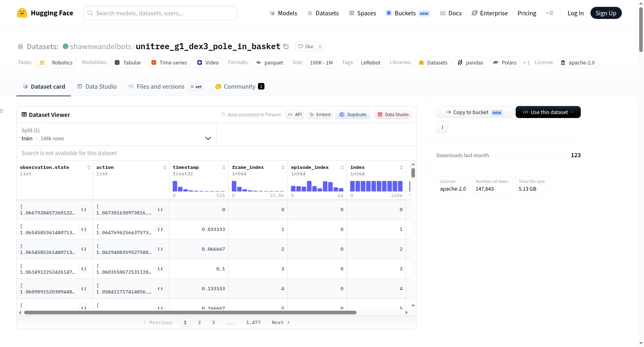
Task: Click the Log In link
Action: [576, 13]
